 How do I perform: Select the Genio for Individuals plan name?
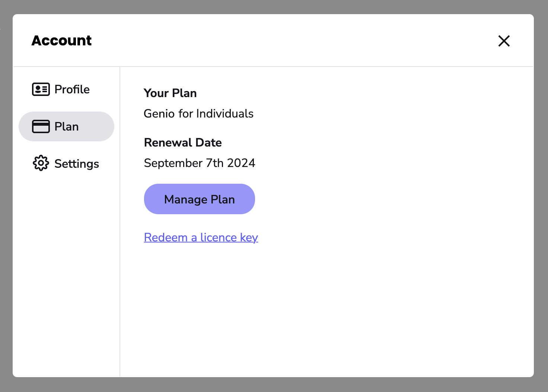point(198,113)
